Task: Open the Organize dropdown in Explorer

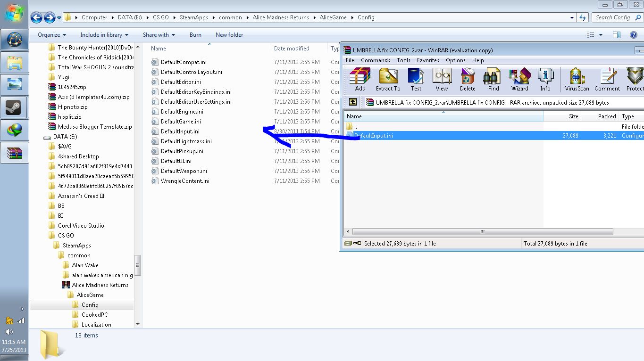Action: tap(52, 35)
